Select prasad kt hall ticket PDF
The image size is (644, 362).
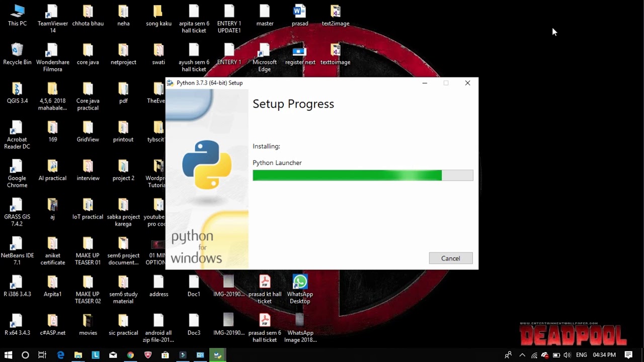pos(265,290)
